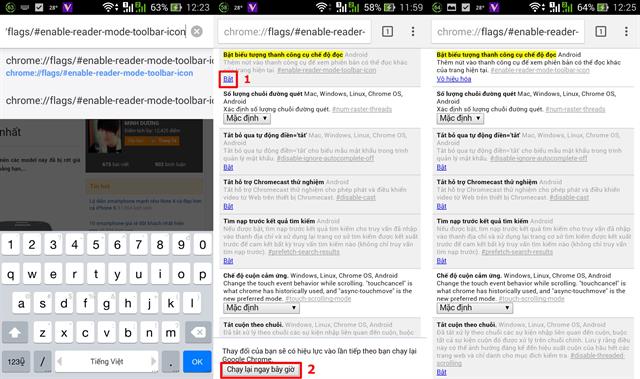The image size is (640, 379).
Task: Select the blue chrome://flags reader-mode URL suggestion
Action: (99, 73)
